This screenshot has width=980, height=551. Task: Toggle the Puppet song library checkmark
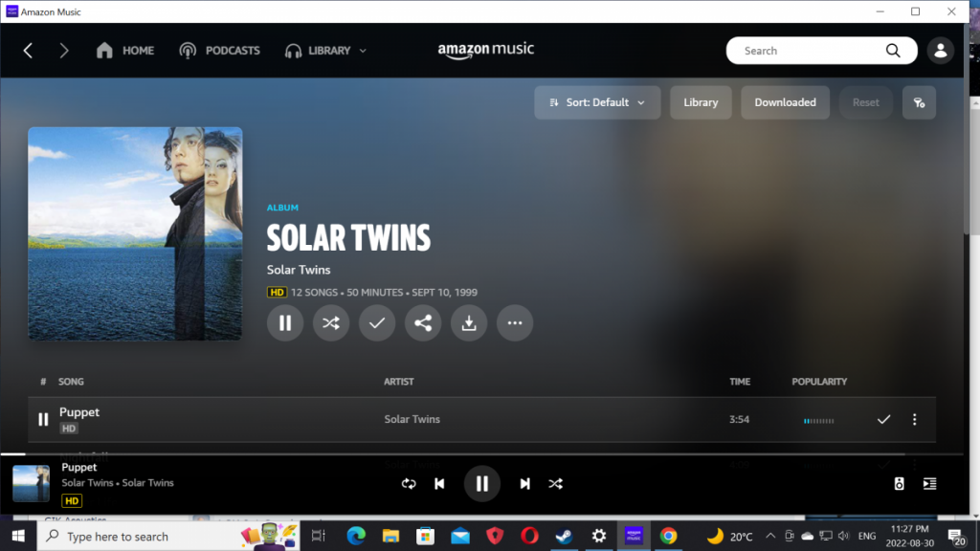[x=883, y=419]
